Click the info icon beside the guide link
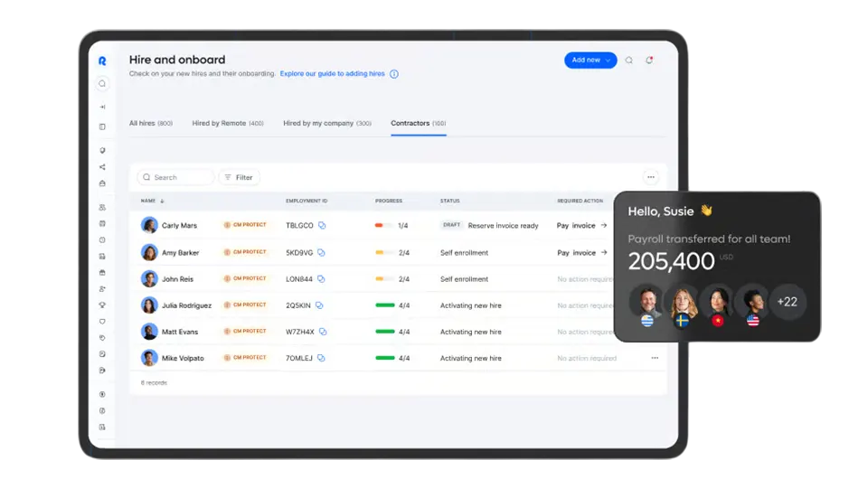868x488 pixels. tap(394, 74)
